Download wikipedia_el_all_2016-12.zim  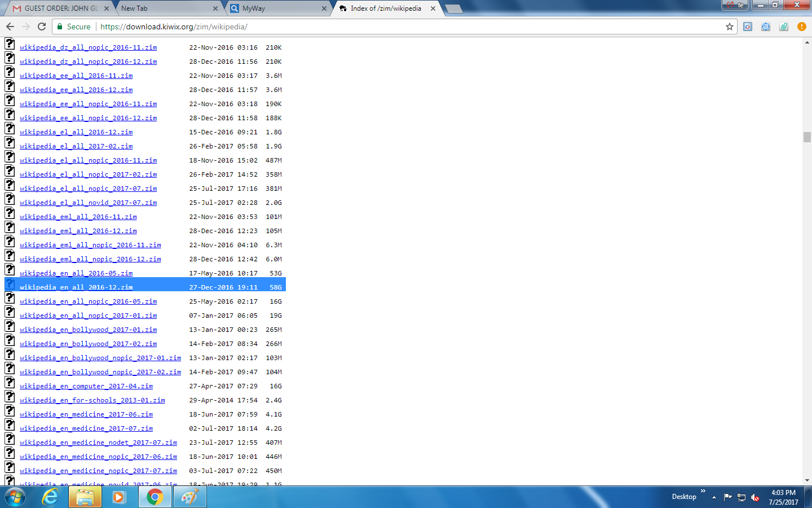pyautogui.click(x=76, y=132)
